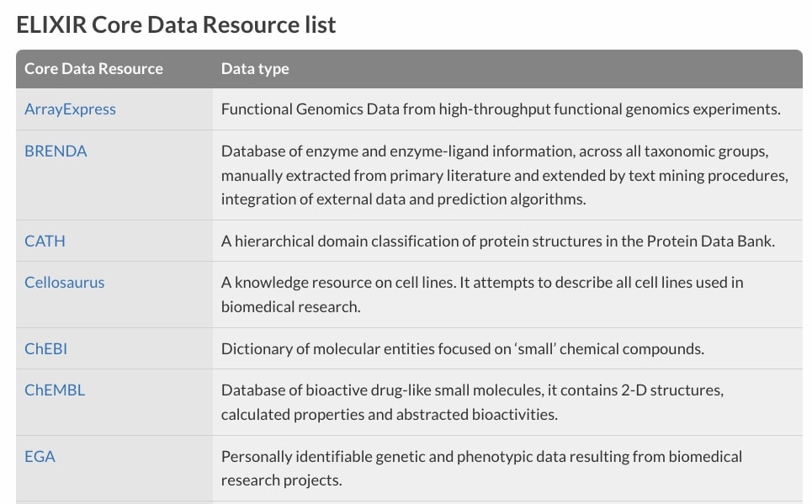Open the EGA resource link
The image size is (812, 504).
40,457
